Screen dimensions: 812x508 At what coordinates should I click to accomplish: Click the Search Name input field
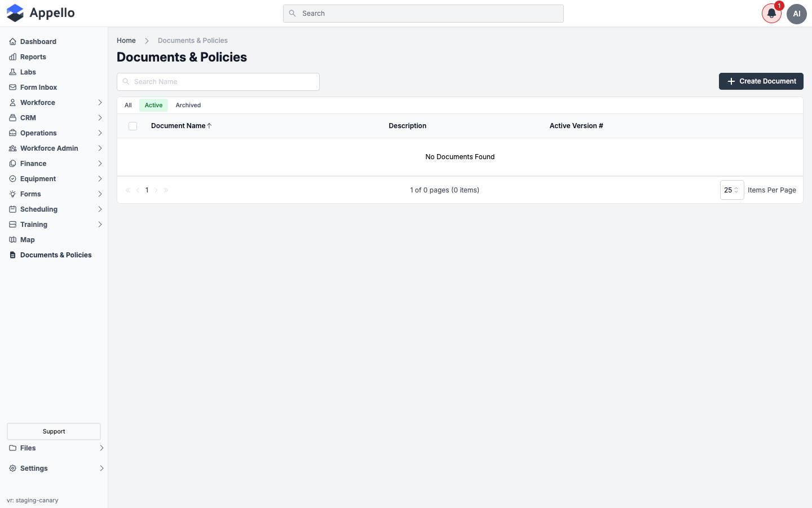pos(218,82)
